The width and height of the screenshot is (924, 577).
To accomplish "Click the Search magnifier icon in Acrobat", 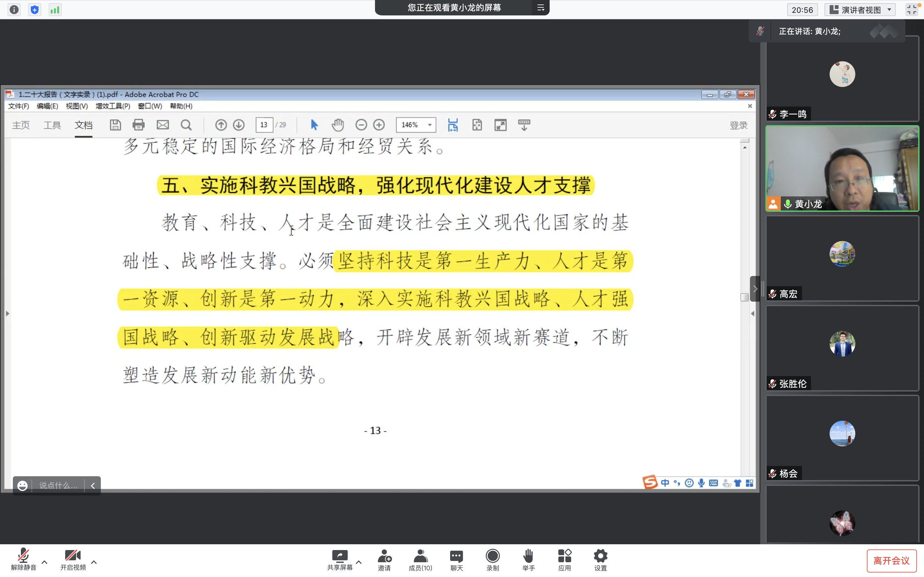I will (x=186, y=125).
